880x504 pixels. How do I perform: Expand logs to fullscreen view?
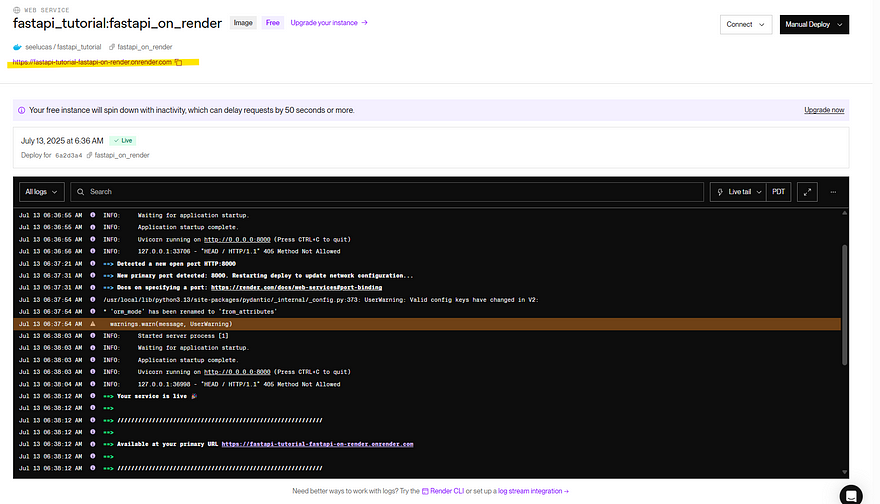(807, 192)
